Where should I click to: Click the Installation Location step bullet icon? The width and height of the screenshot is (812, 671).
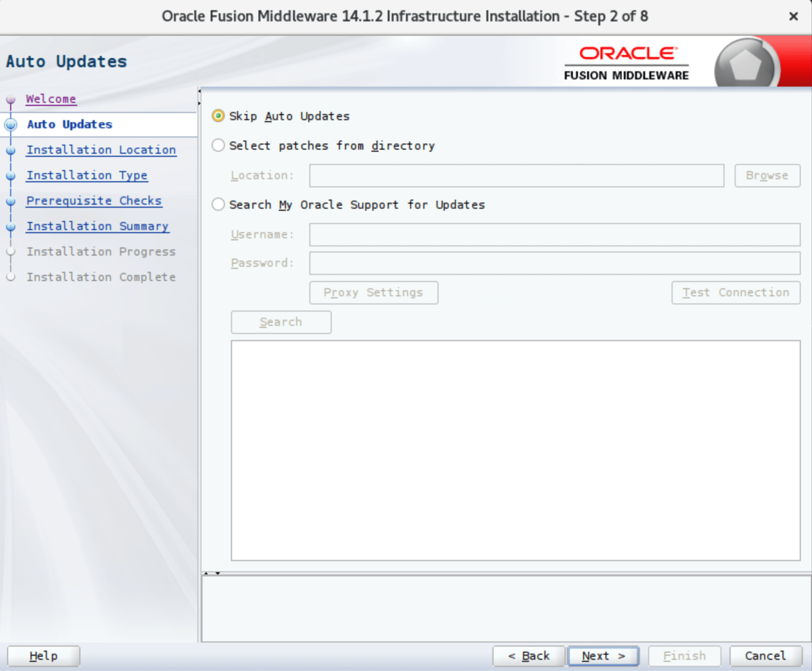[x=11, y=150]
